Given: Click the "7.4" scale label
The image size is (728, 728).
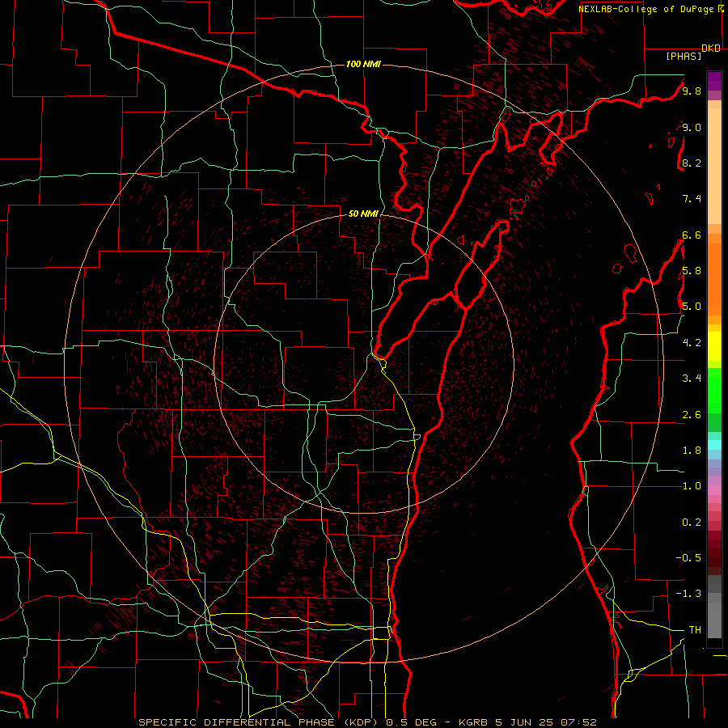Looking at the screenshot, I should click(692, 199).
